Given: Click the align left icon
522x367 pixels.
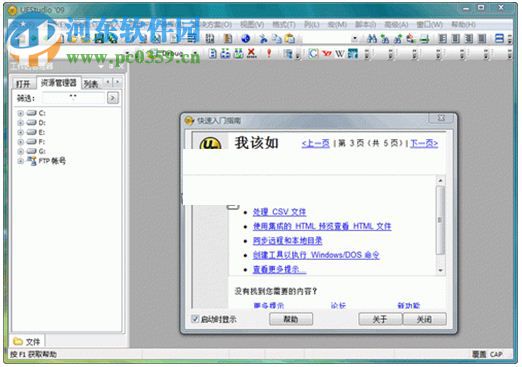Looking at the screenshot, I should tap(442, 39).
